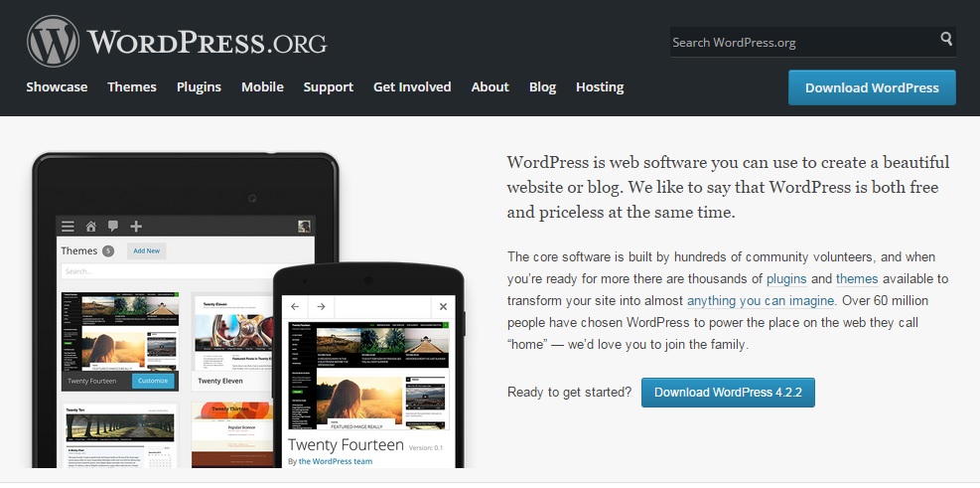This screenshot has height=488, width=980.
Task: Open the Showcase menu item
Action: pos(57,86)
